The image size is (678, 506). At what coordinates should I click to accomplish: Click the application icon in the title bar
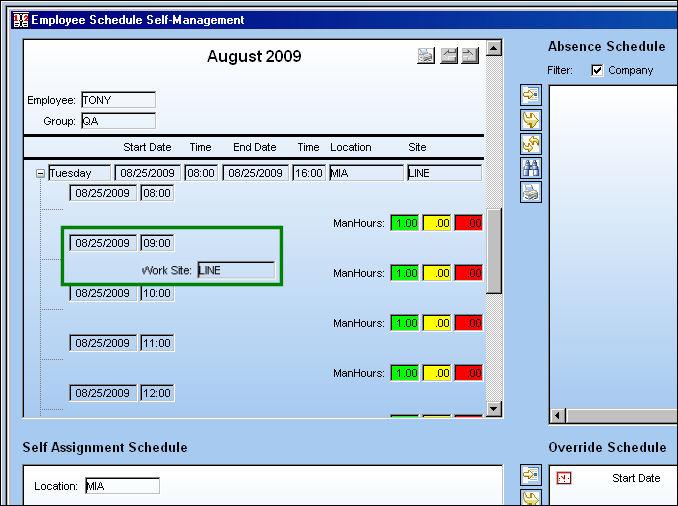(x=21, y=20)
